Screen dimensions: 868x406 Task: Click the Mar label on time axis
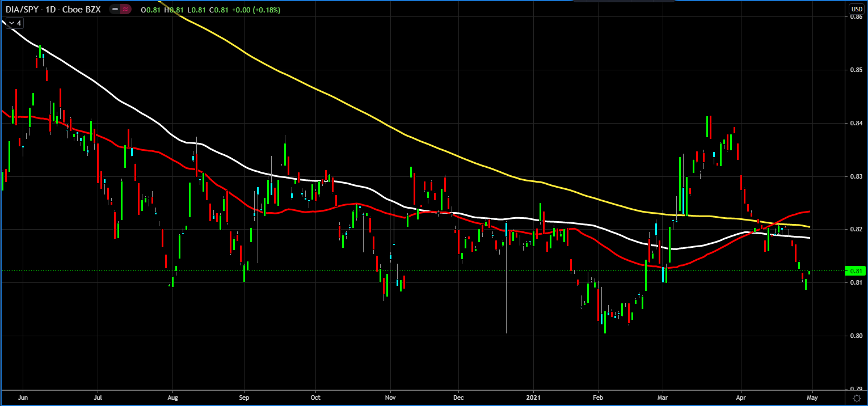coord(661,399)
